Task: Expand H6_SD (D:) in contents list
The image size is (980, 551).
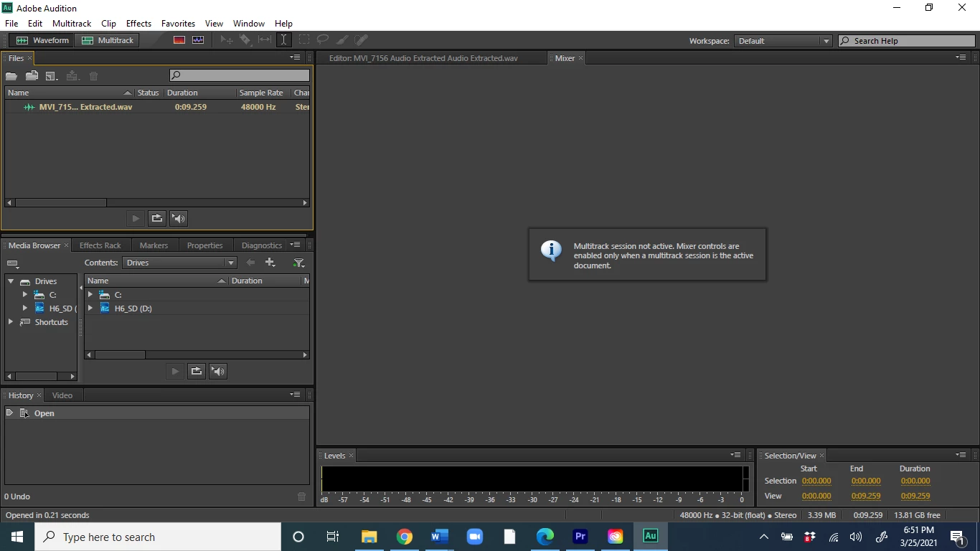Action: [90, 309]
